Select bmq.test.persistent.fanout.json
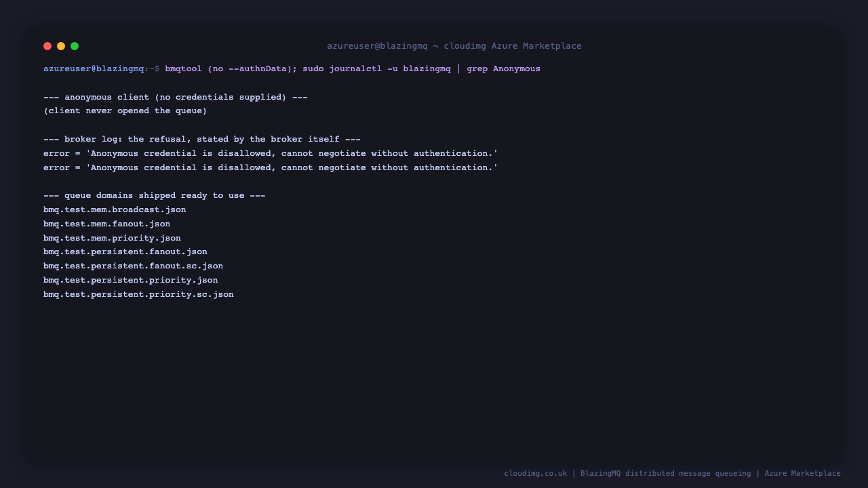This screenshot has width=868, height=488. tap(125, 252)
